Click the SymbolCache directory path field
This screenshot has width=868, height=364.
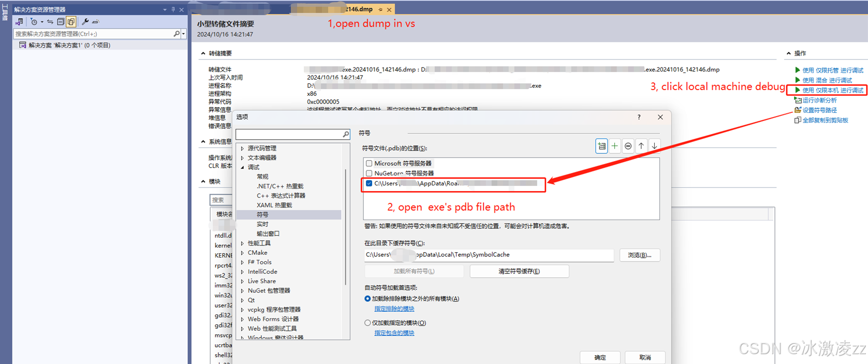pyautogui.click(x=489, y=255)
